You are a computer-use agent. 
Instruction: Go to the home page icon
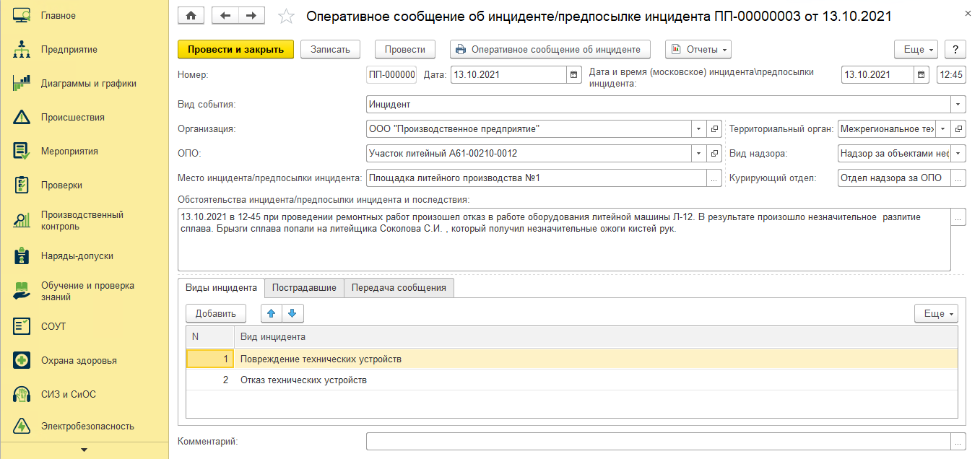pos(191,15)
